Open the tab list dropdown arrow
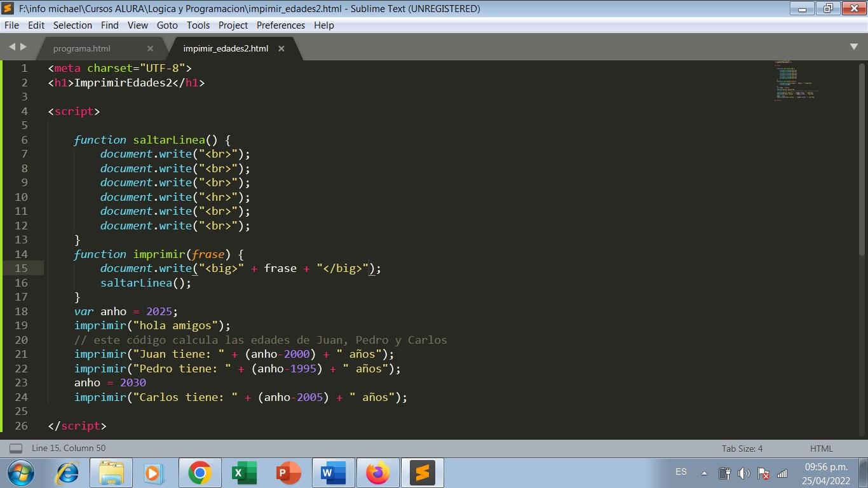868x488 pixels. [854, 46]
